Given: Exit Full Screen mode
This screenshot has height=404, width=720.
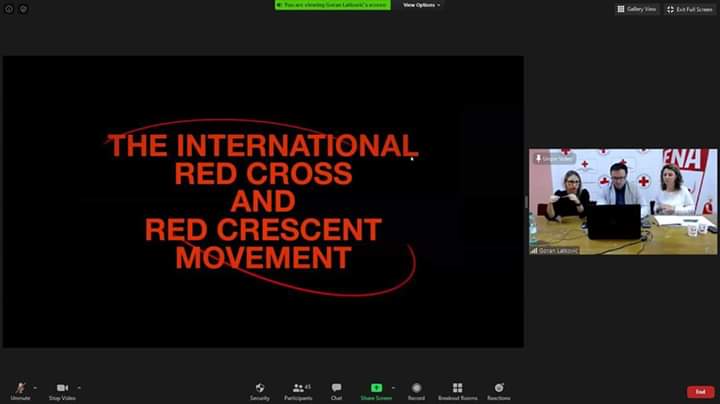Looking at the screenshot, I should click(690, 9).
